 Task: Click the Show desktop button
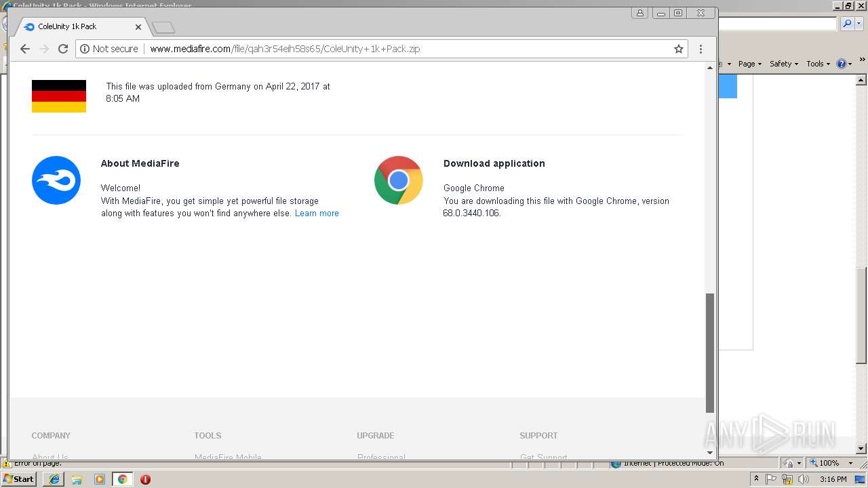(x=861, y=479)
